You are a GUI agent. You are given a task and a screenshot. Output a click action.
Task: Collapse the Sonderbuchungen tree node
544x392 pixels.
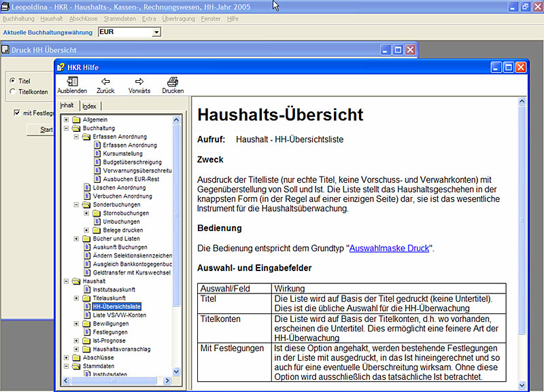coord(76,204)
